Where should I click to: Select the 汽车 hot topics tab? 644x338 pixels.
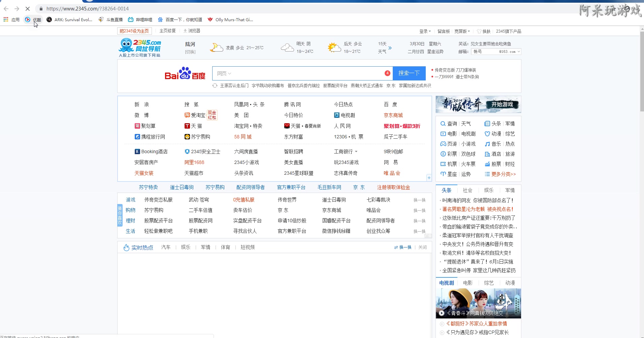(x=166, y=247)
